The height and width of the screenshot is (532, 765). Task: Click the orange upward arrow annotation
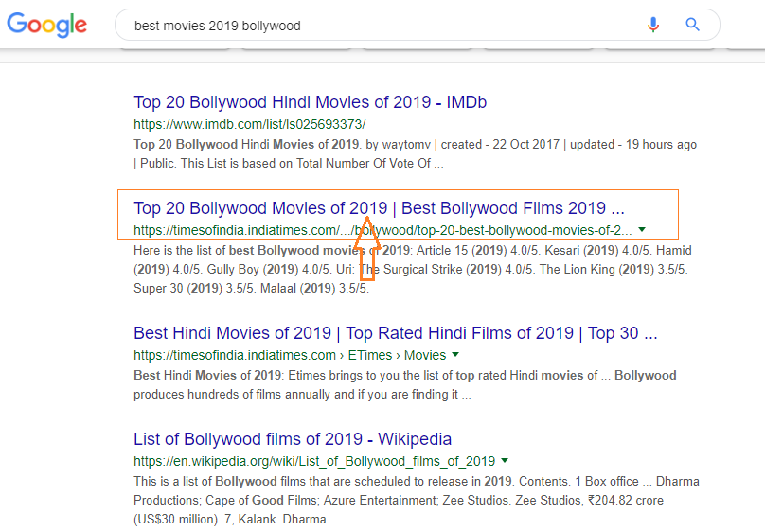(x=367, y=254)
